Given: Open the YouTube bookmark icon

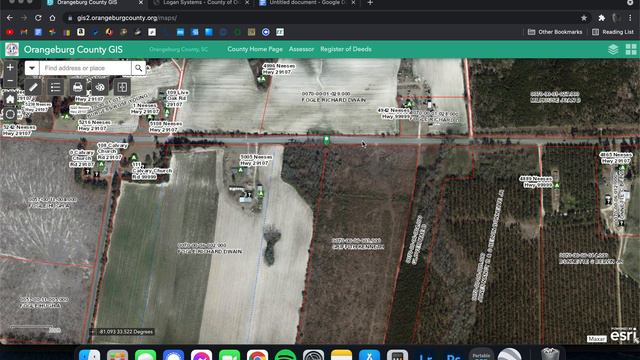Looking at the screenshot, I should [10, 32].
